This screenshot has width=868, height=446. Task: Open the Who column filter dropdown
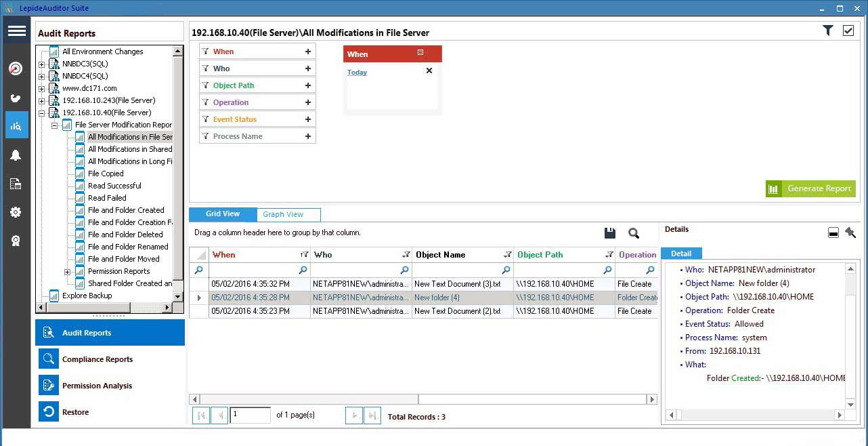[x=406, y=255]
